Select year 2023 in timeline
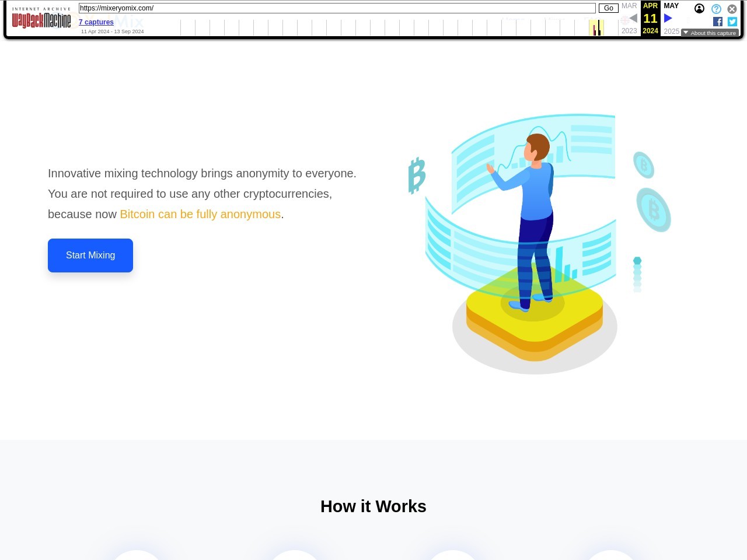The width and height of the screenshot is (747, 560). click(x=629, y=31)
